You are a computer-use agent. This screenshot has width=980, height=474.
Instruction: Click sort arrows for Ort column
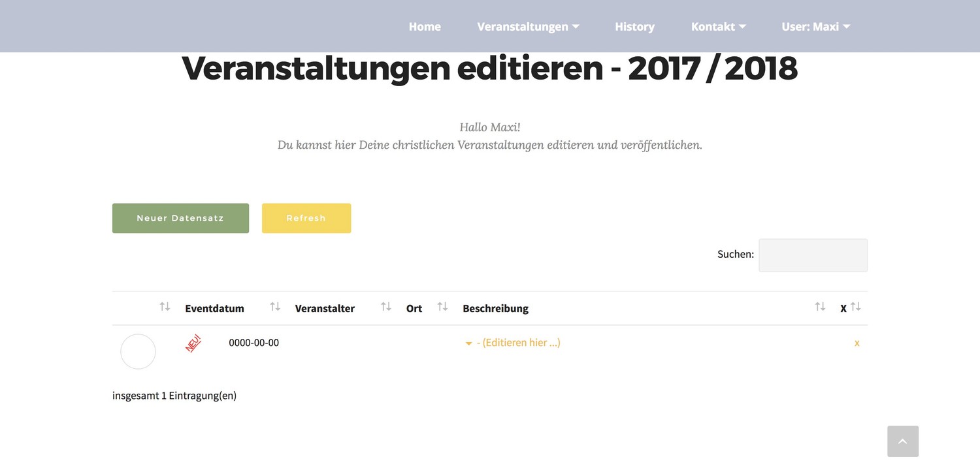442,307
